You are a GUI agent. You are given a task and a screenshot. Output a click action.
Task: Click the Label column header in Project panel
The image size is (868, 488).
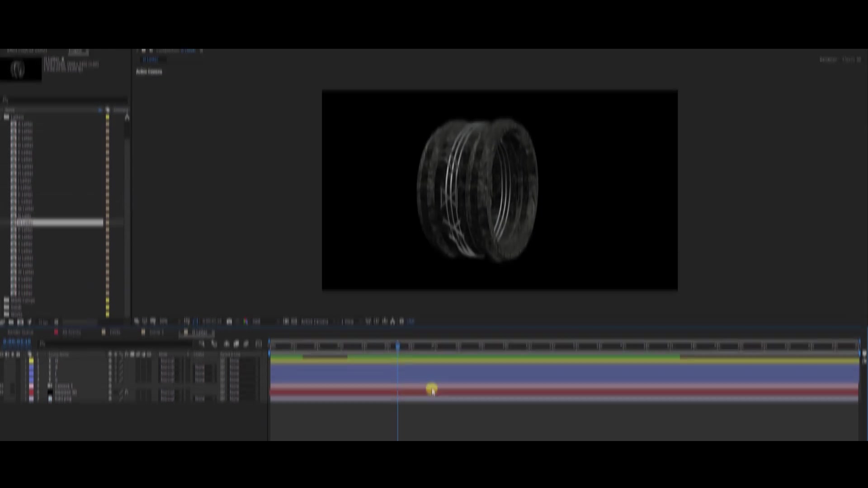(107, 110)
